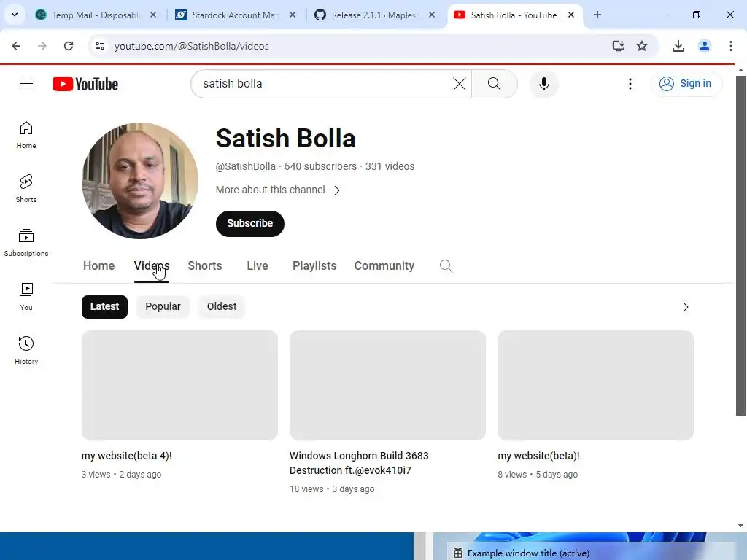Bookmark this page with star icon
The width and height of the screenshot is (747, 560).
click(642, 46)
